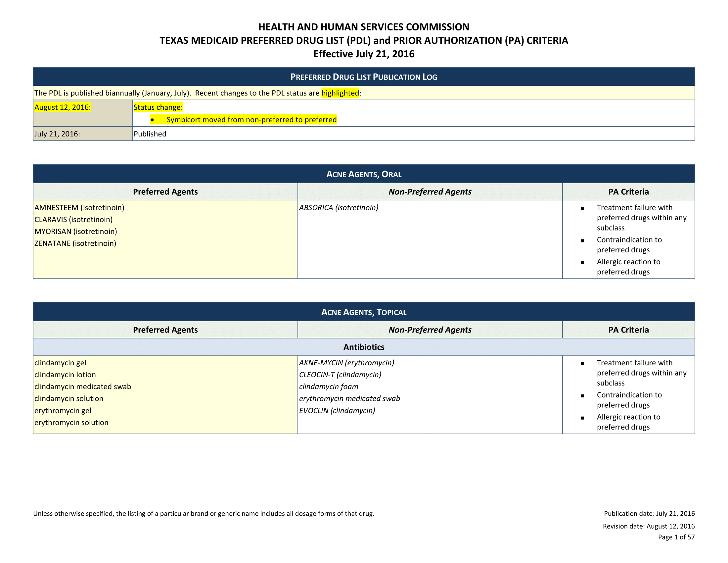Click the Page 1 of 57 footer text

tap(676, 537)
